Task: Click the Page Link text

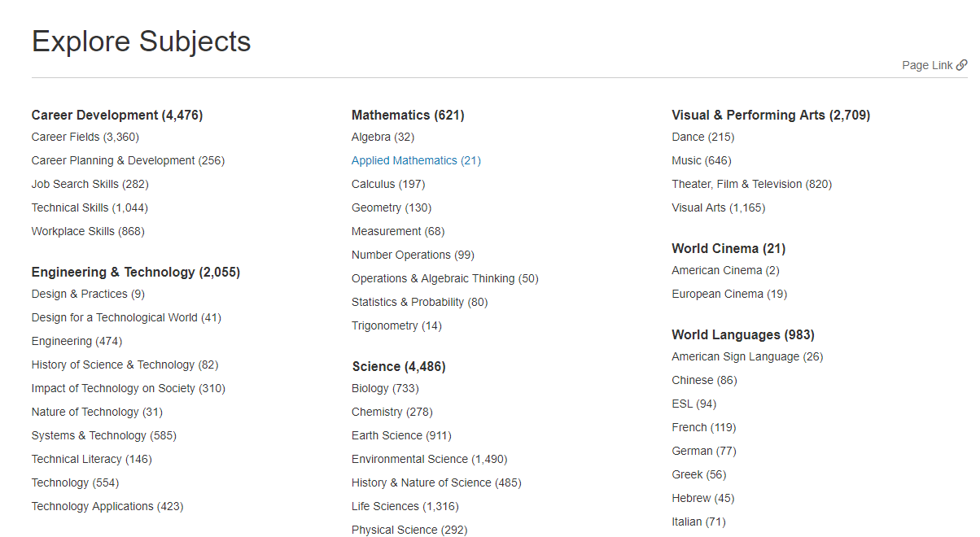Action: 927,65
